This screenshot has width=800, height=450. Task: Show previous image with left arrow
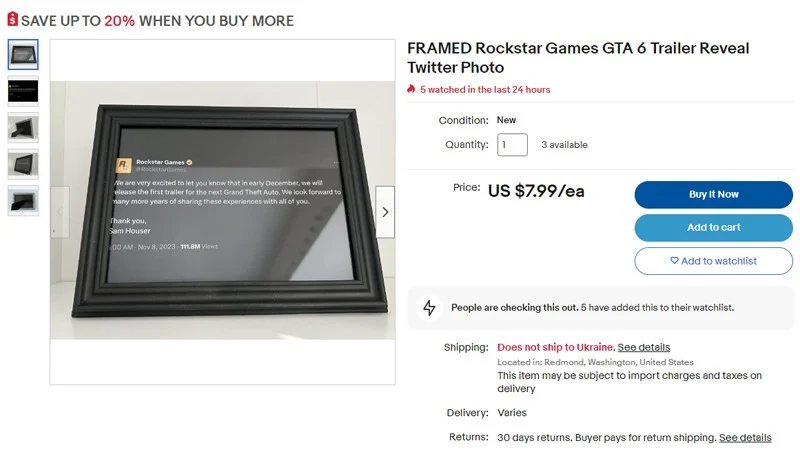point(60,212)
